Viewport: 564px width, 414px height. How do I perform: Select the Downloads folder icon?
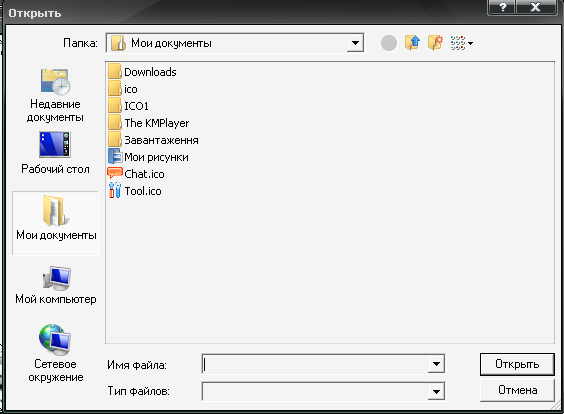click(115, 72)
